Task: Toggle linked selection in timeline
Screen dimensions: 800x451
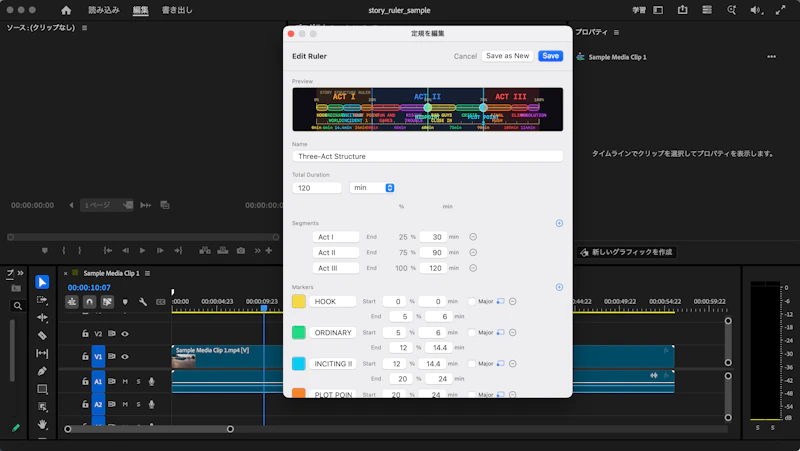Action: (107, 302)
